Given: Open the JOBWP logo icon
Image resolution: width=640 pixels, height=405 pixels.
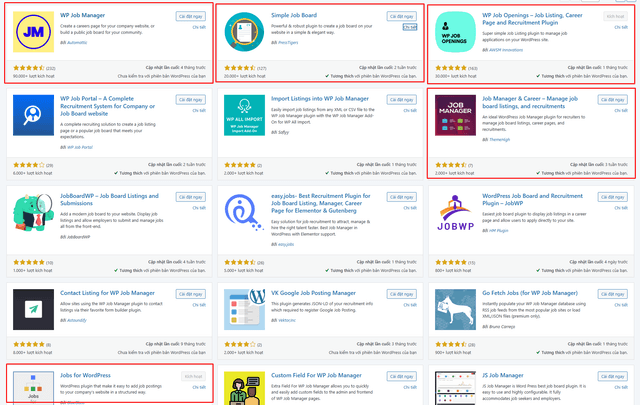Looking at the screenshot, I should (x=455, y=213).
